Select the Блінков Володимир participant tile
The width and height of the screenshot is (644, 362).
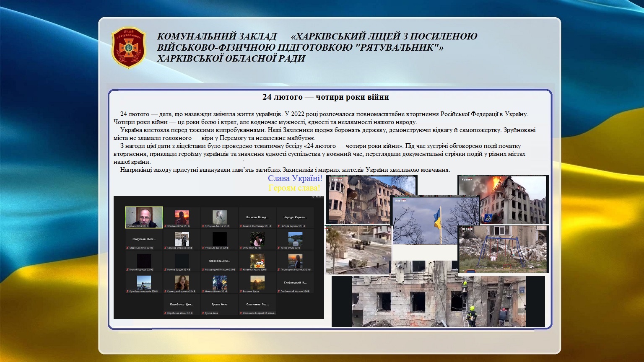point(257,218)
